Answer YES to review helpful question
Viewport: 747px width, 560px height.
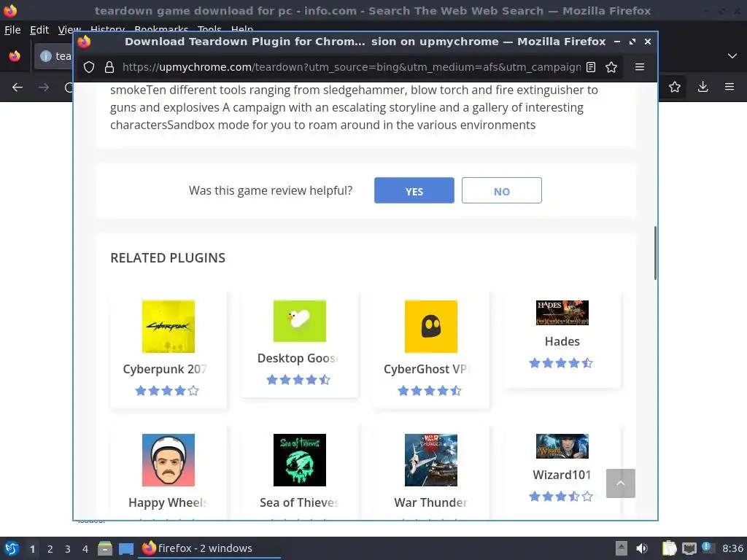point(414,190)
